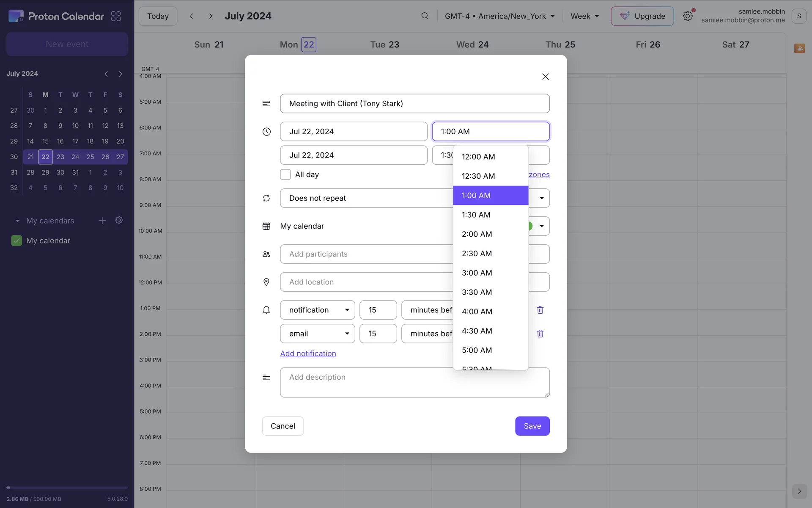Image resolution: width=812 pixels, height=508 pixels.
Task: Go to next week arrow
Action: [x=210, y=16]
